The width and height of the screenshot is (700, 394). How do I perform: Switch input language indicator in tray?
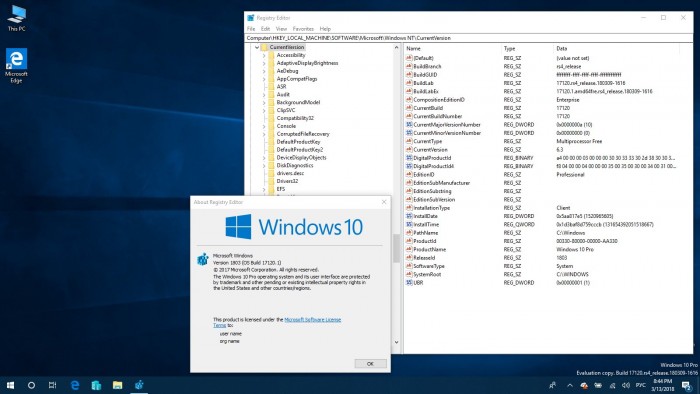click(x=641, y=385)
